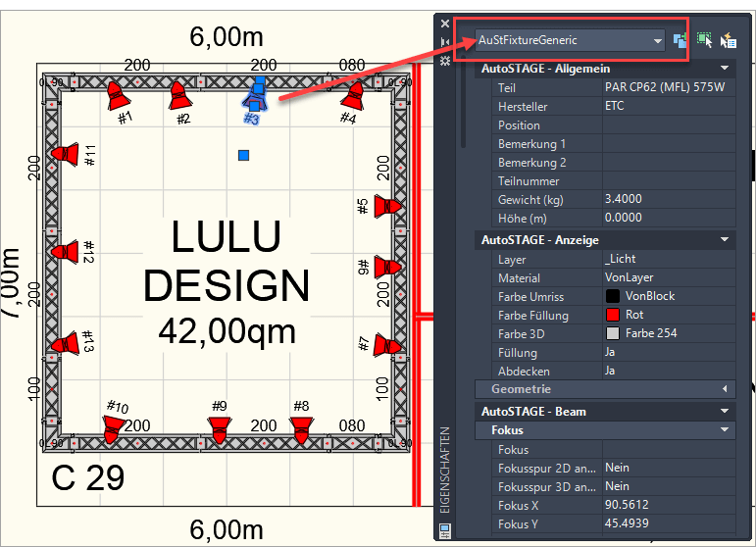Click the Select Objects icon
This screenshot has height=547, width=756.
point(704,40)
